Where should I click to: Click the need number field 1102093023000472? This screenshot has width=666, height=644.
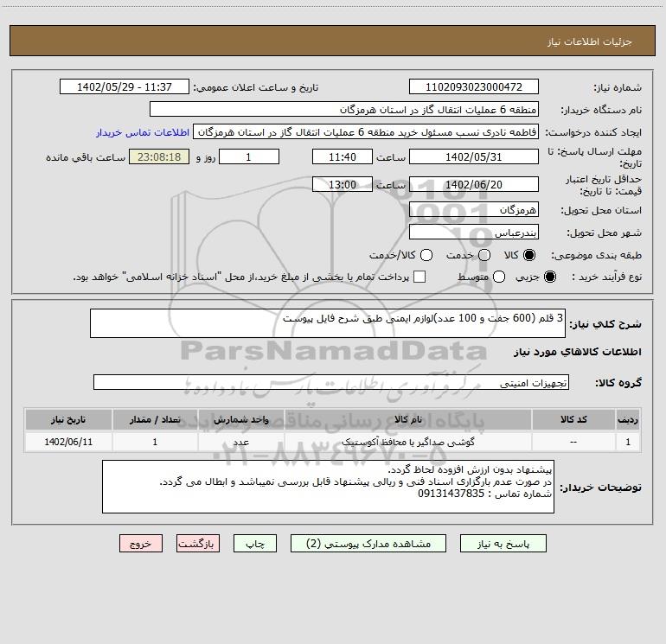tap(474, 86)
